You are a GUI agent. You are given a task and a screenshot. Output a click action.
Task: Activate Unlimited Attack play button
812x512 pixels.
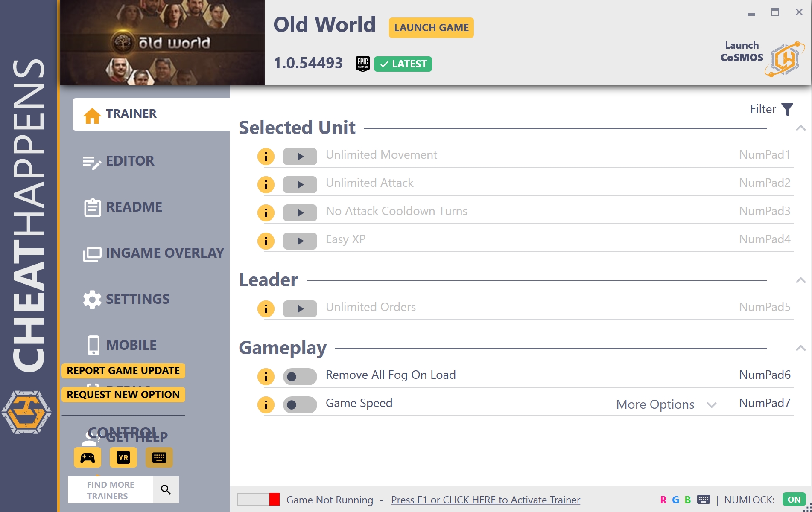pyautogui.click(x=300, y=185)
